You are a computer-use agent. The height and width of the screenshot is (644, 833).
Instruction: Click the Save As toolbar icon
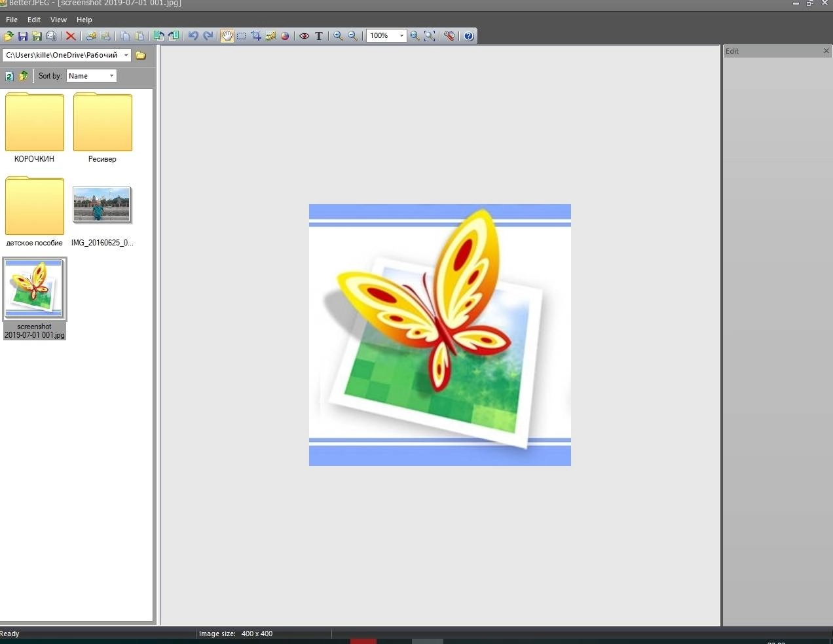[37, 36]
